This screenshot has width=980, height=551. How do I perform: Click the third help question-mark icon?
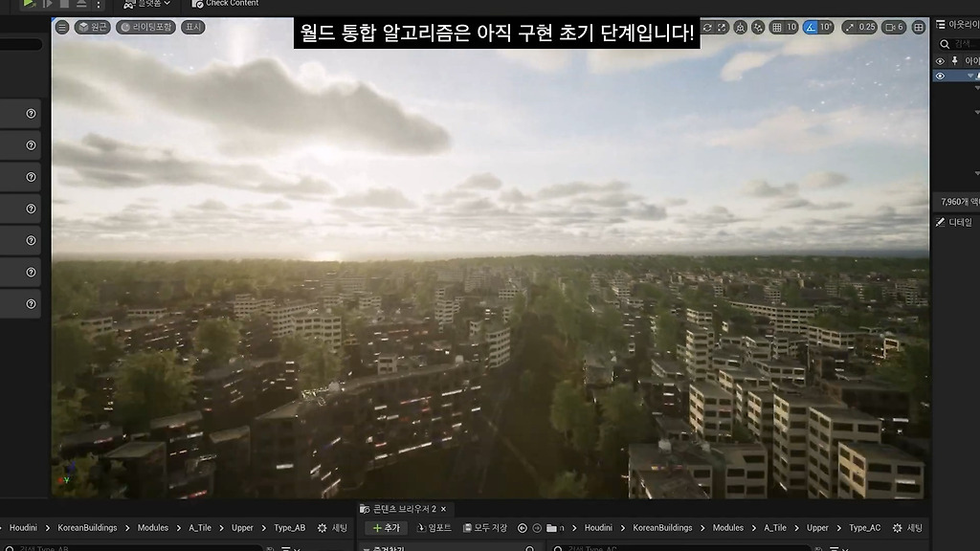(31, 177)
